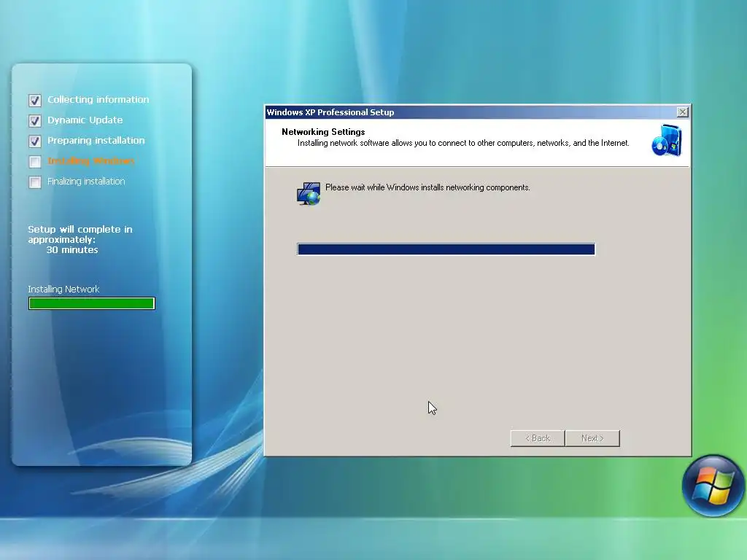Click the Dynamic Update checkbox
Image resolution: width=747 pixels, height=560 pixels.
35,120
